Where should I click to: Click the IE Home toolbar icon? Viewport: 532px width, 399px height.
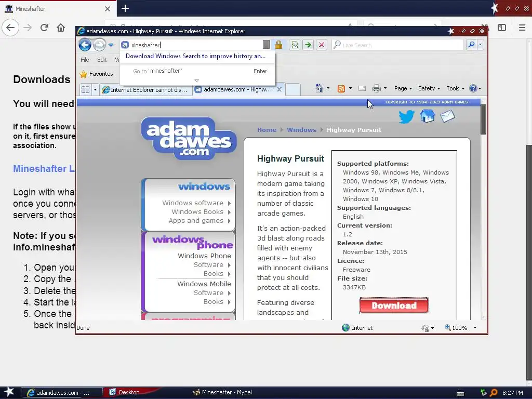tap(320, 88)
